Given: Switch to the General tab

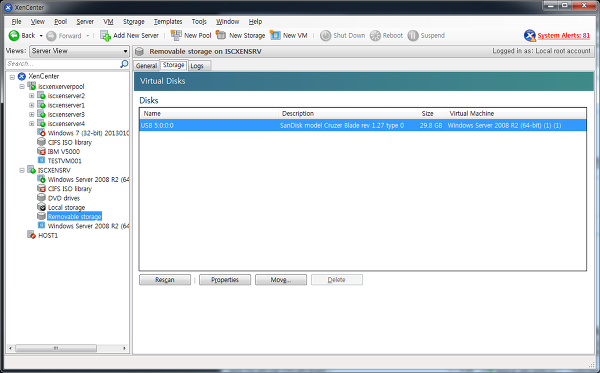Looking at the screenshot, I should point(146,66).
